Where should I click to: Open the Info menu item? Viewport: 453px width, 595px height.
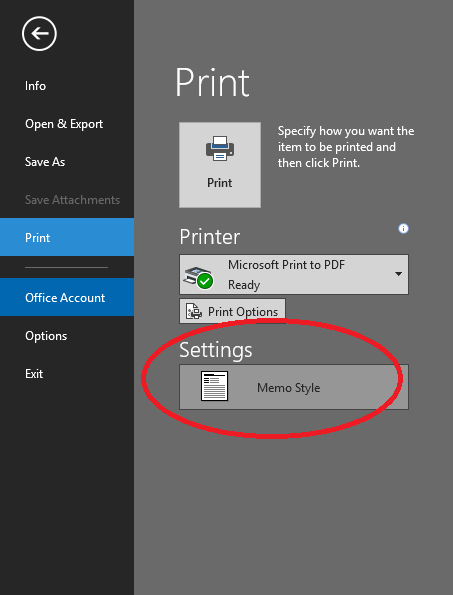[35, 86]
